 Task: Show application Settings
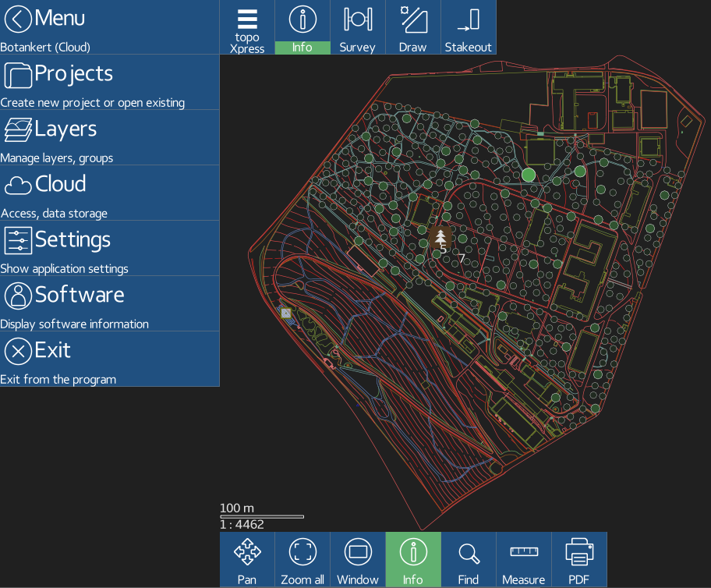pyautogui.click(x=109, y=248)
